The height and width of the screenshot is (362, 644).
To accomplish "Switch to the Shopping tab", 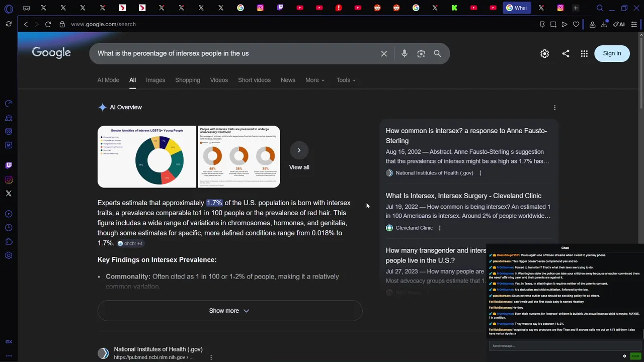I will [x=188, y=80].
